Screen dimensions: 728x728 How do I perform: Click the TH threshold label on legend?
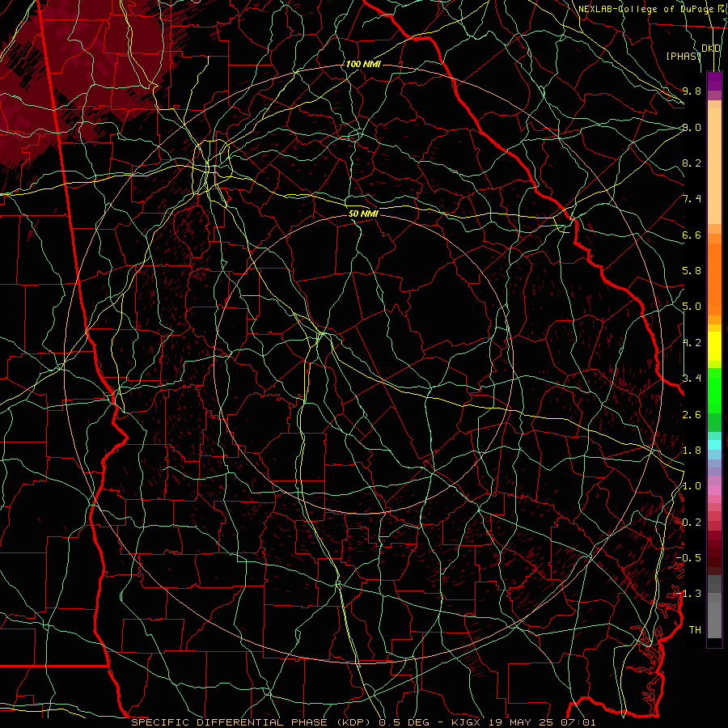[x=695, y=630]
